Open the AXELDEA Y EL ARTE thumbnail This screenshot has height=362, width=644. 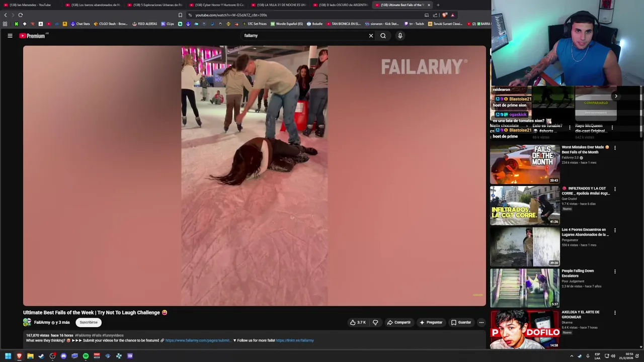coord(525,329)
